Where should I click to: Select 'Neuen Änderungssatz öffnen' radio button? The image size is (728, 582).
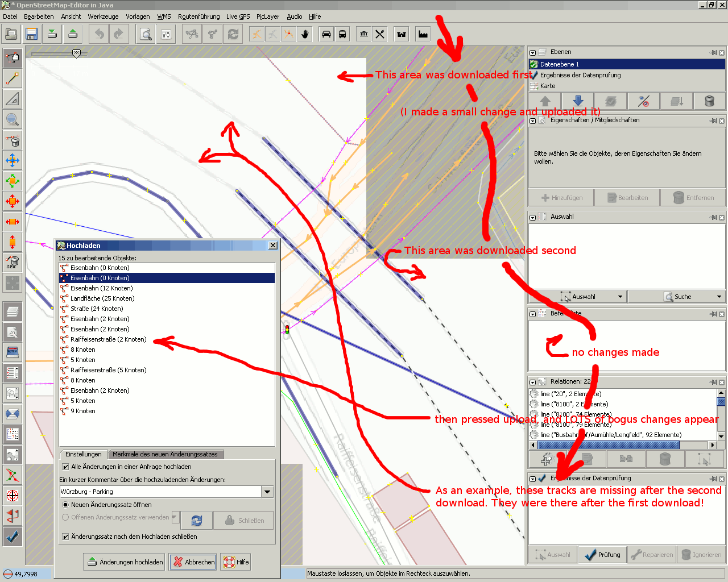65,505
